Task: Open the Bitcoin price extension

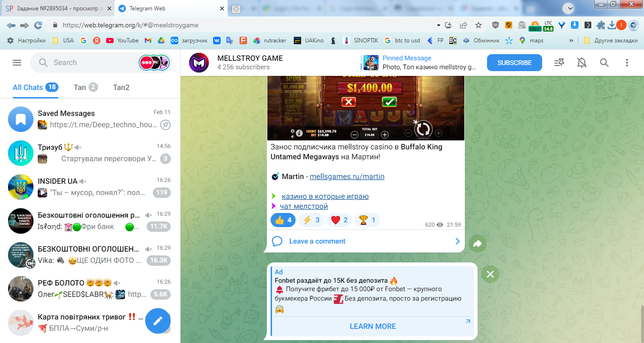Action: point(535,26)
